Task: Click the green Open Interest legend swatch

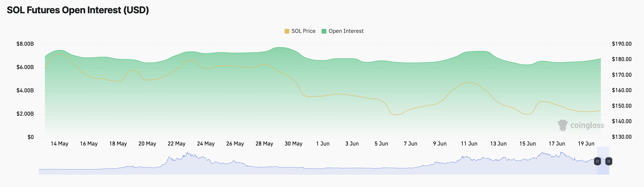Action: (324, 31)
